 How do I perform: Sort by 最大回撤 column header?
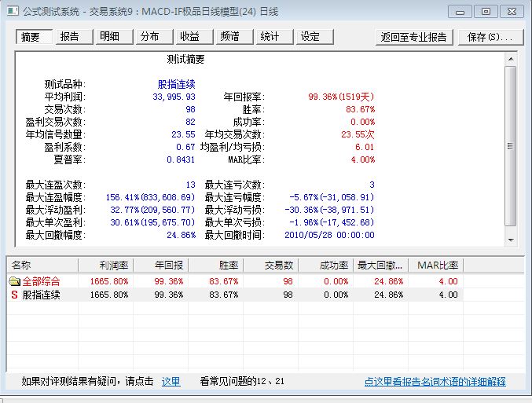tap(380, 265)
